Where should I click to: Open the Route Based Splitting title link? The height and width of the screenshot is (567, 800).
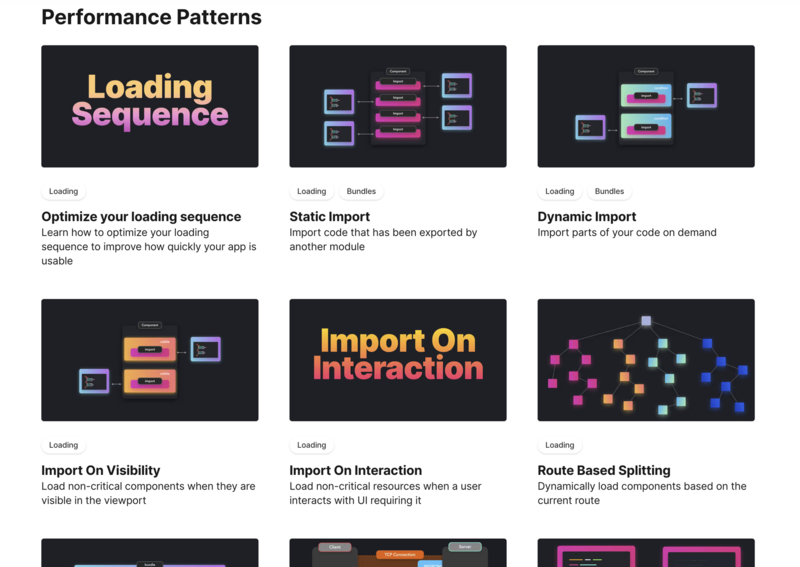click(x=604, y=470)
